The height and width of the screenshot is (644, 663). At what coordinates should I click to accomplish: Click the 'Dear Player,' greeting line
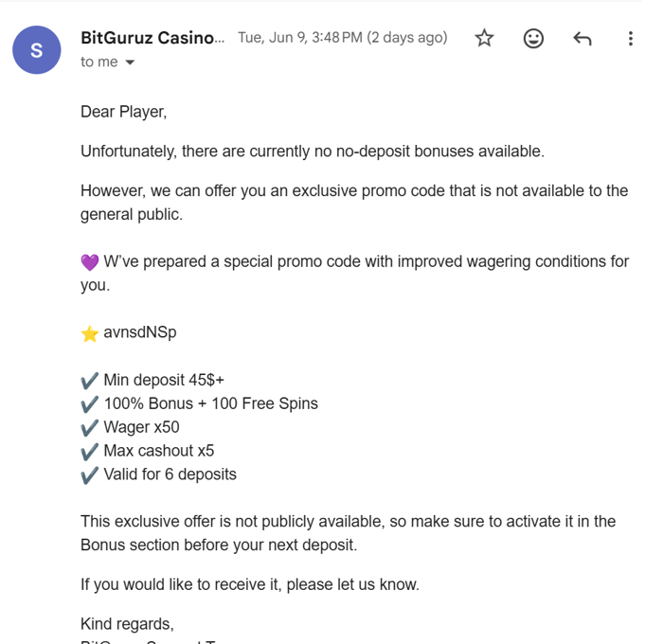[124, 112]
